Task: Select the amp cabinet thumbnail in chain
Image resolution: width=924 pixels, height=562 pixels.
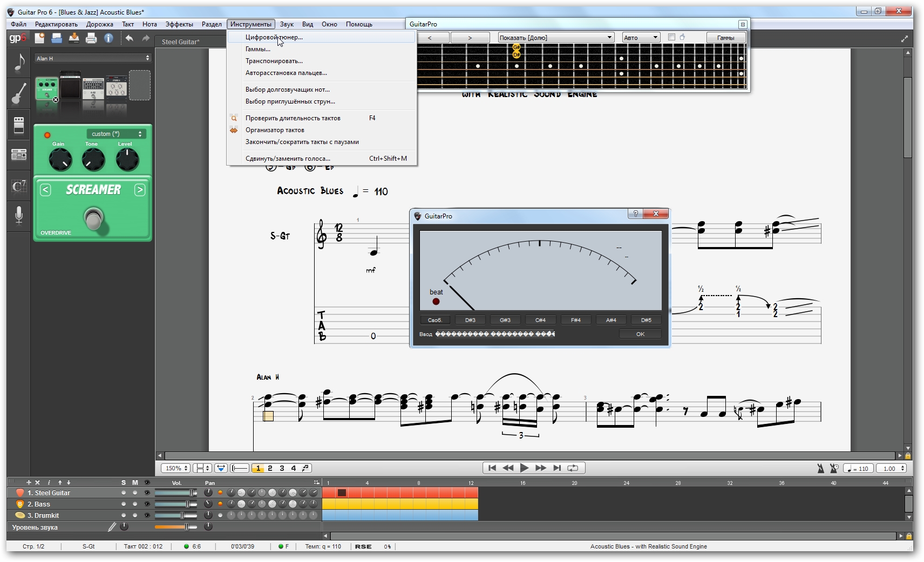Action: [x=70, y=86]
